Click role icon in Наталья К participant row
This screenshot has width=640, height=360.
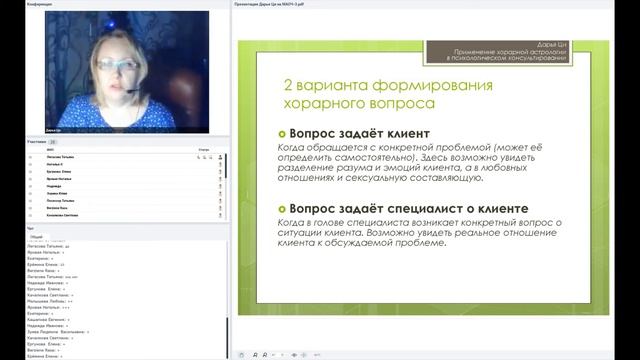(x=220, y=164)
